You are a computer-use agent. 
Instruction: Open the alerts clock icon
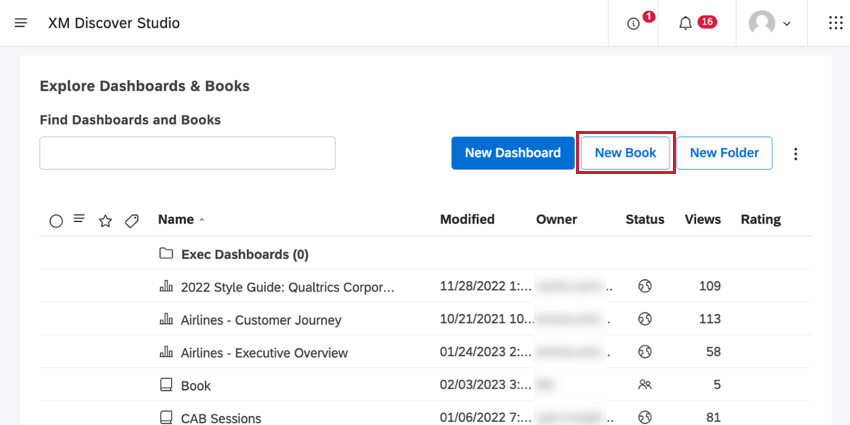pos(633,23)
